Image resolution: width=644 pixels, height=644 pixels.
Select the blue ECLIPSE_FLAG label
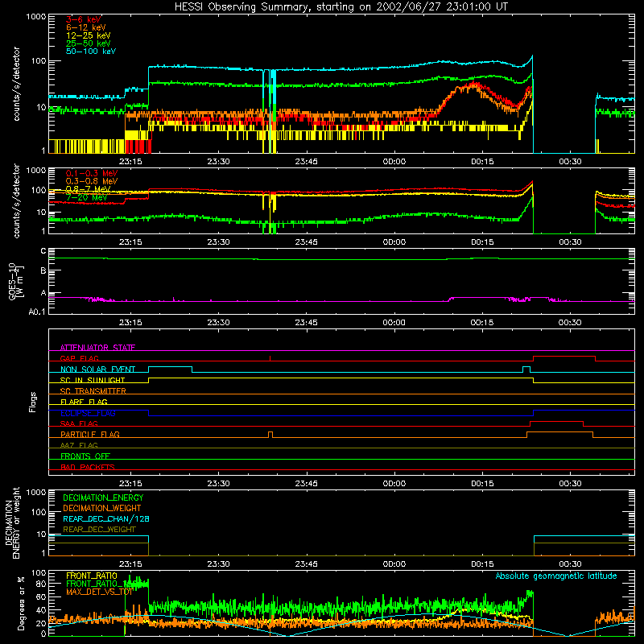88,413
